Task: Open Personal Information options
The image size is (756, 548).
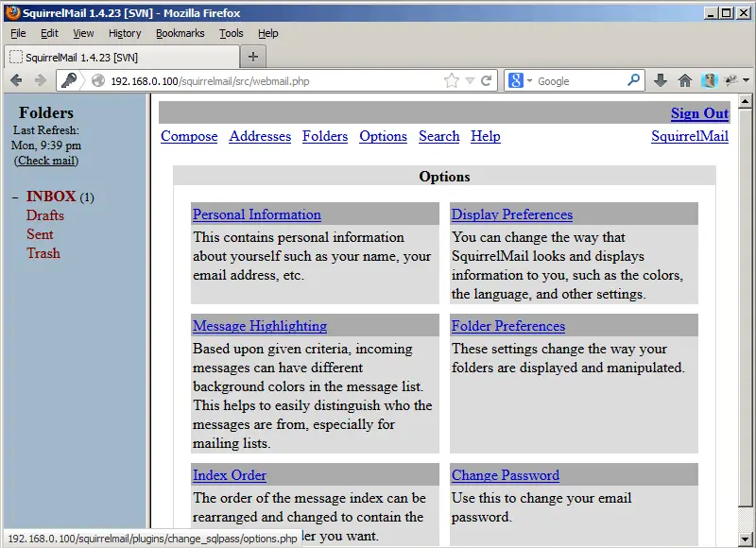Action: pos(257,214)
